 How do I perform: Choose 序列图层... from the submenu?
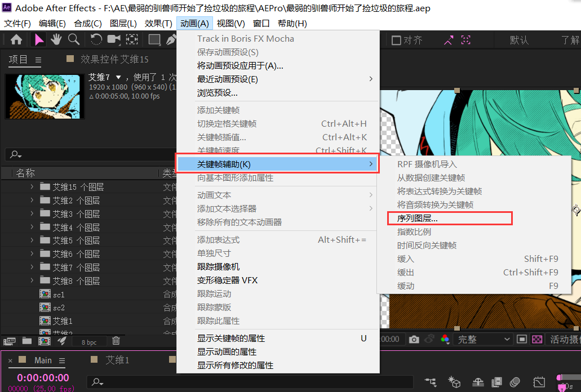(x=417, y=219)
